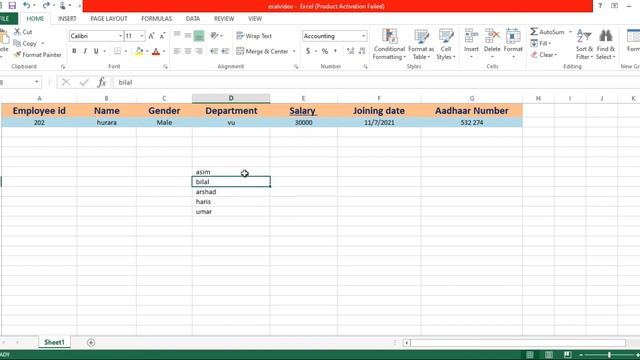Click Increase Indent icon
Viewport: 640px width, 360px height.
[x=225, y=51]
